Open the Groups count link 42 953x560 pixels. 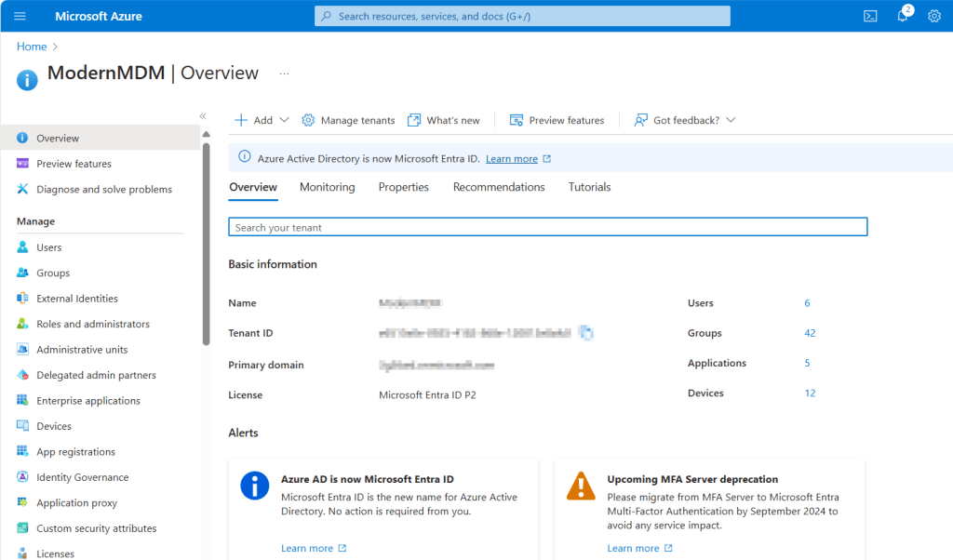pyautogui.click(x=810, y=333)
